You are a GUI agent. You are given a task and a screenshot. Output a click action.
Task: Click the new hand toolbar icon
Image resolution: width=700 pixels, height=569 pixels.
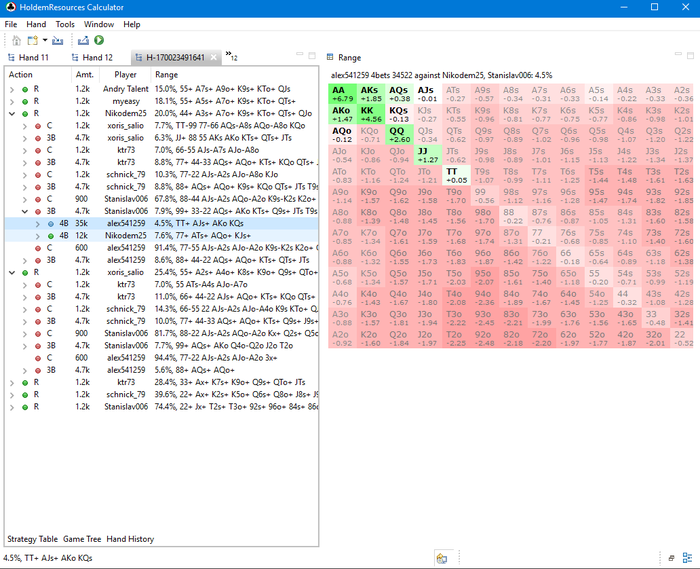[33, 41]
